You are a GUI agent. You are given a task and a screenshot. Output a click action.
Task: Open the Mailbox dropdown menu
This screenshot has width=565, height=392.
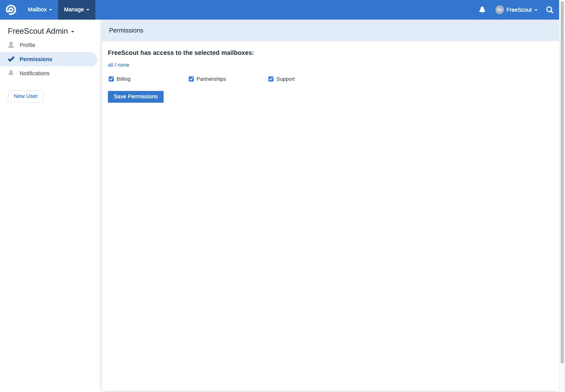[x=40, y=9]
